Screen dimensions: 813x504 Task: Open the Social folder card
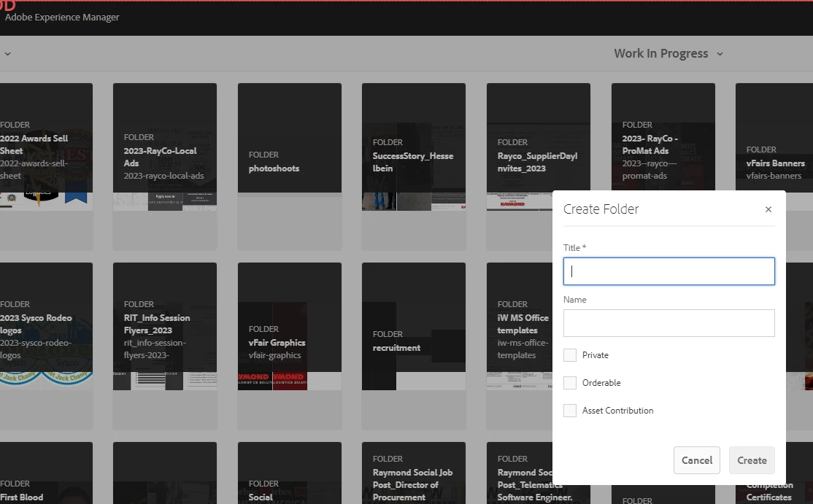[289, 473]
